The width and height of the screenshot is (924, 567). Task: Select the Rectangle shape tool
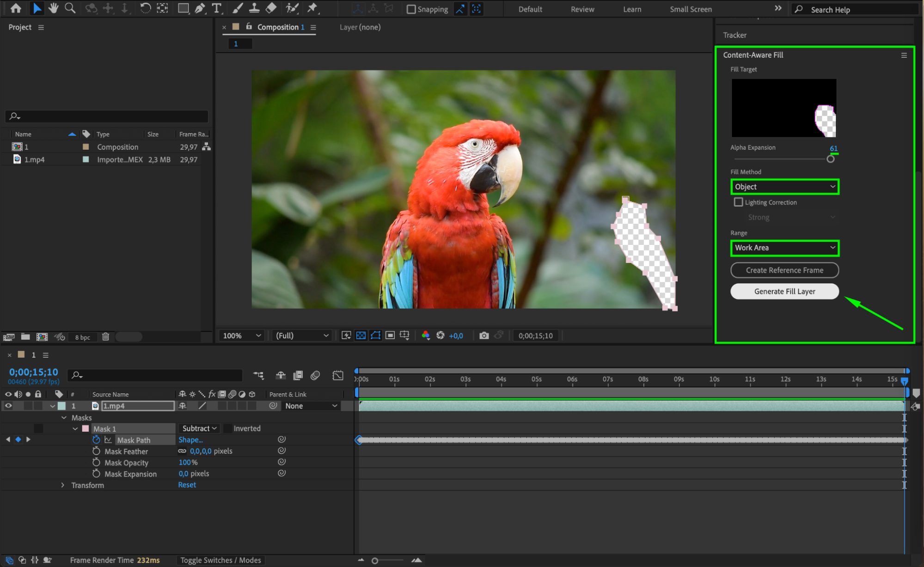coord(183,8)
